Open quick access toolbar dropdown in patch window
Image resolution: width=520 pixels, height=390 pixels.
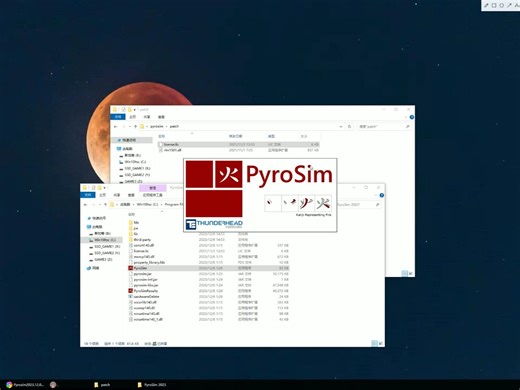pyautogui.click(x=135, y=109)
